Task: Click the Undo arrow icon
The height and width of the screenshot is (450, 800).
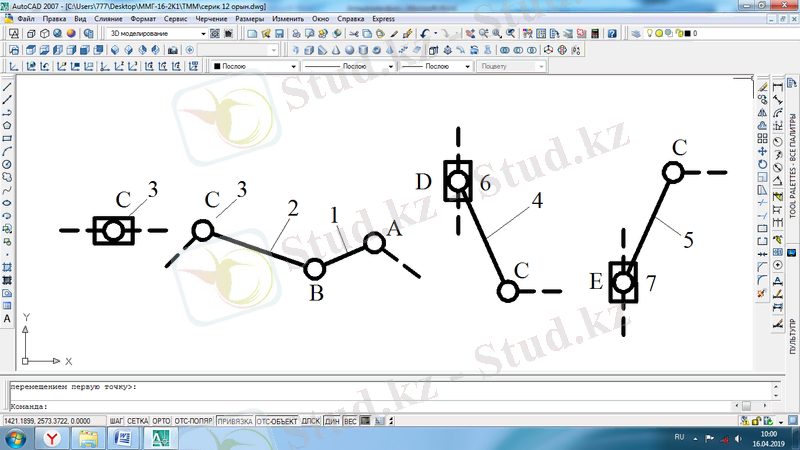Action: coord(424,34)
